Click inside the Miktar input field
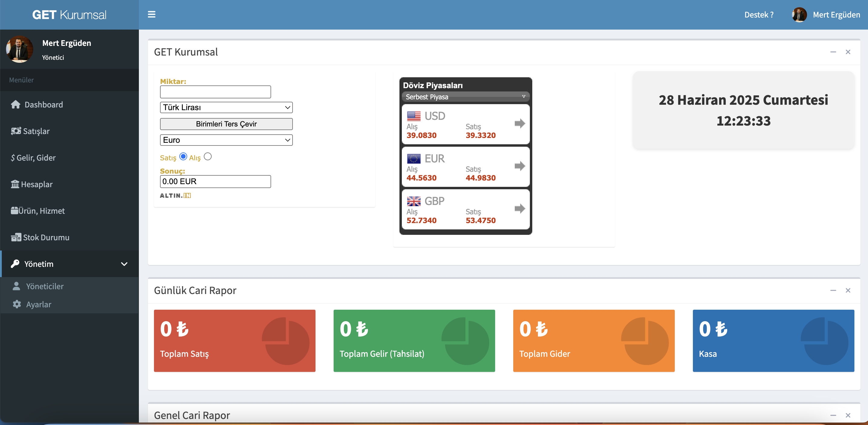Viewport: 868px width, 425px height. pos(215,91)
